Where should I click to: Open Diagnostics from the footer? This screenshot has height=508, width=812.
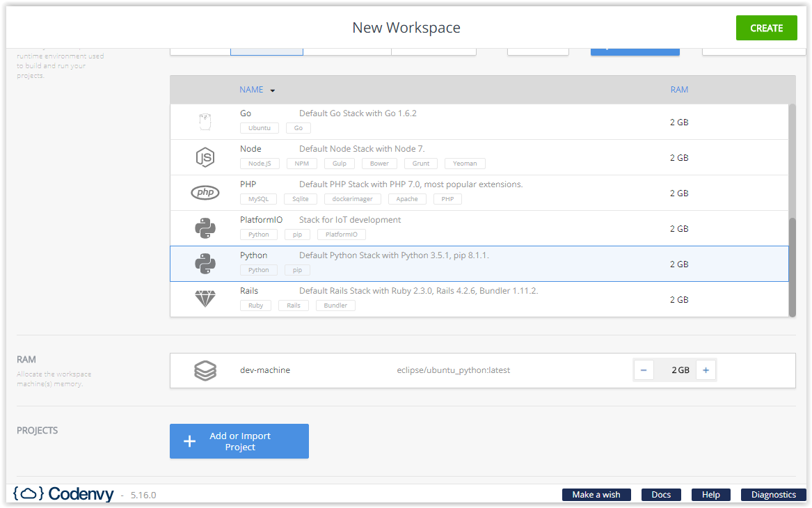[x=774, y=495]
